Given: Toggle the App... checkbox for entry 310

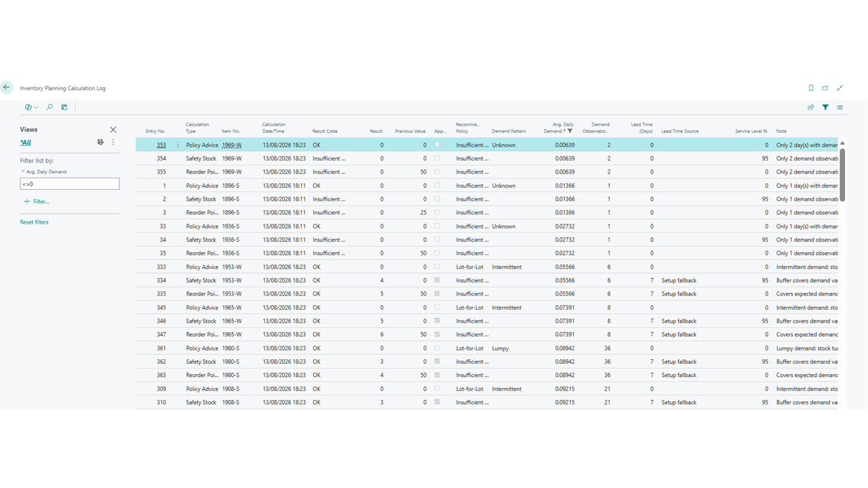Looking at the screenshot, I should [x=437, y=403].
